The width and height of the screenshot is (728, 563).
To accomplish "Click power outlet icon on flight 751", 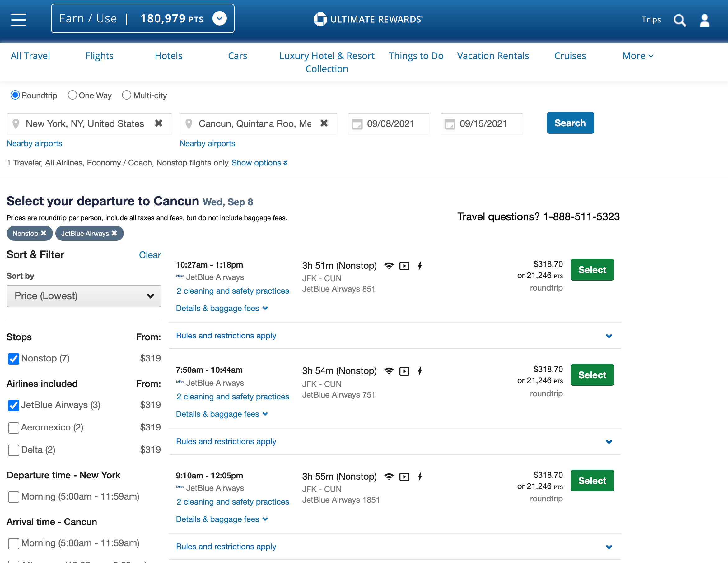I will coord(420,371).
